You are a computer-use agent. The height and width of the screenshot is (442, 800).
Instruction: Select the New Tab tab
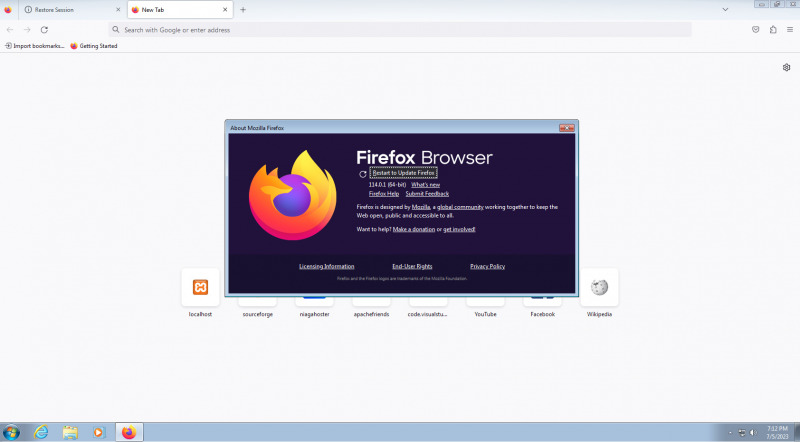[180, 10]
